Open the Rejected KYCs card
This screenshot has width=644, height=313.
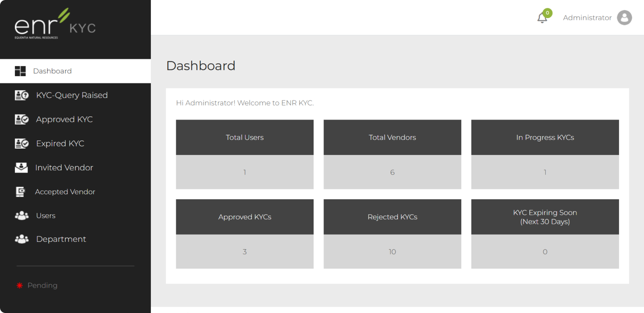[392, 234]
